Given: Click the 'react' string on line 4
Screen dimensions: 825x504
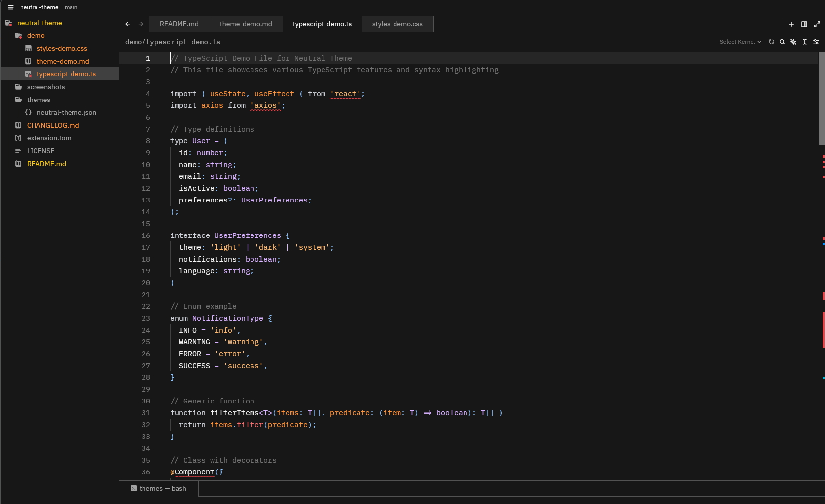Looking at the screenshot, I should 346,94.
